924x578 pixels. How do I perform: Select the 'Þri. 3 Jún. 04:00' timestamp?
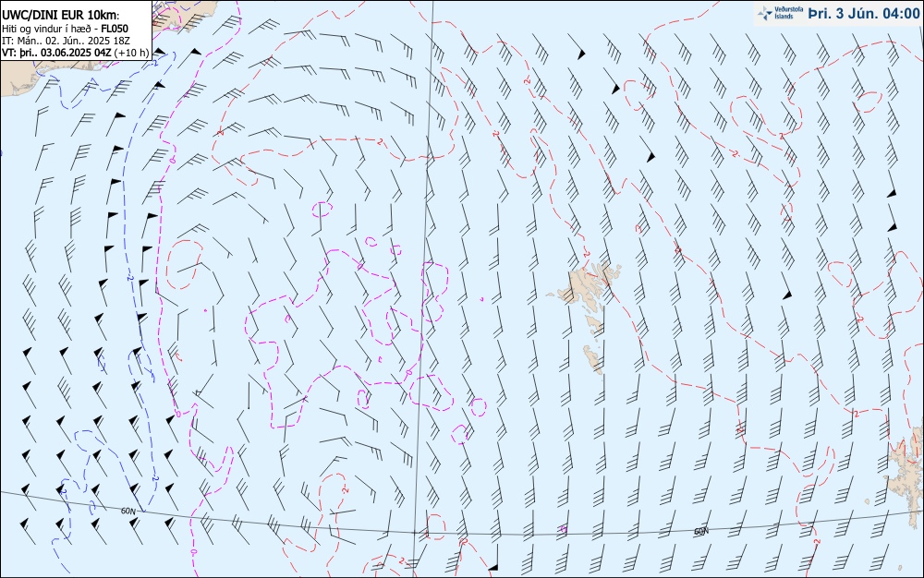pyautogui.click(x=864, y=14)
